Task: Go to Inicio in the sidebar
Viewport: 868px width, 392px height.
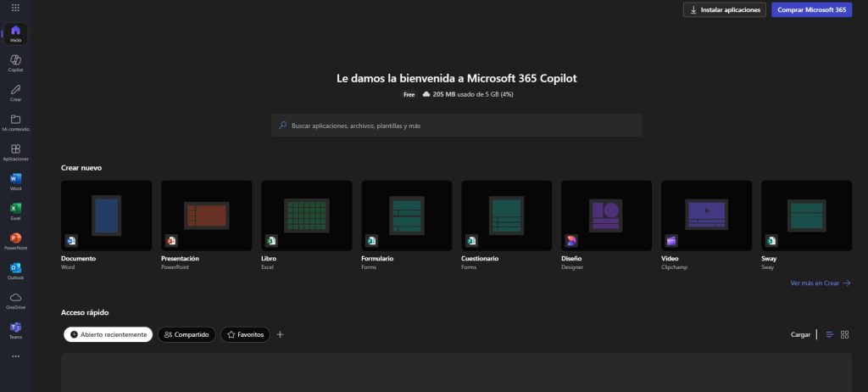Action: [x=15, y=34]
